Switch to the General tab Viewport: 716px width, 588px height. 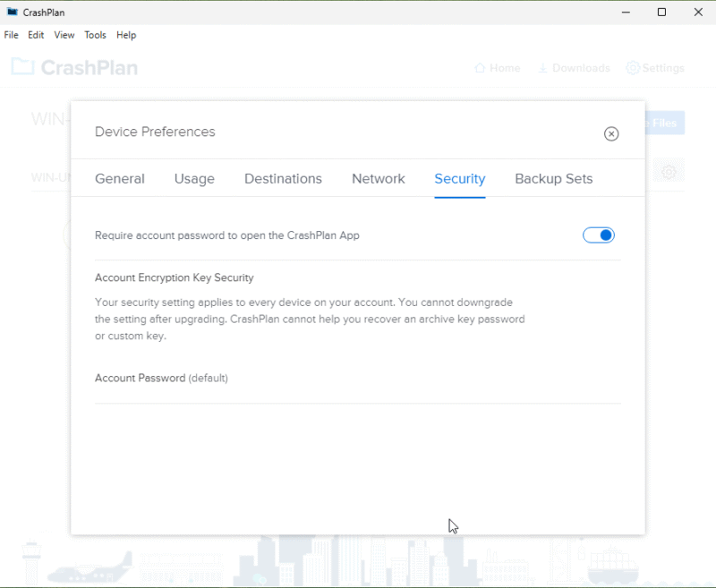pyautogui.click(x=120, y=178)
